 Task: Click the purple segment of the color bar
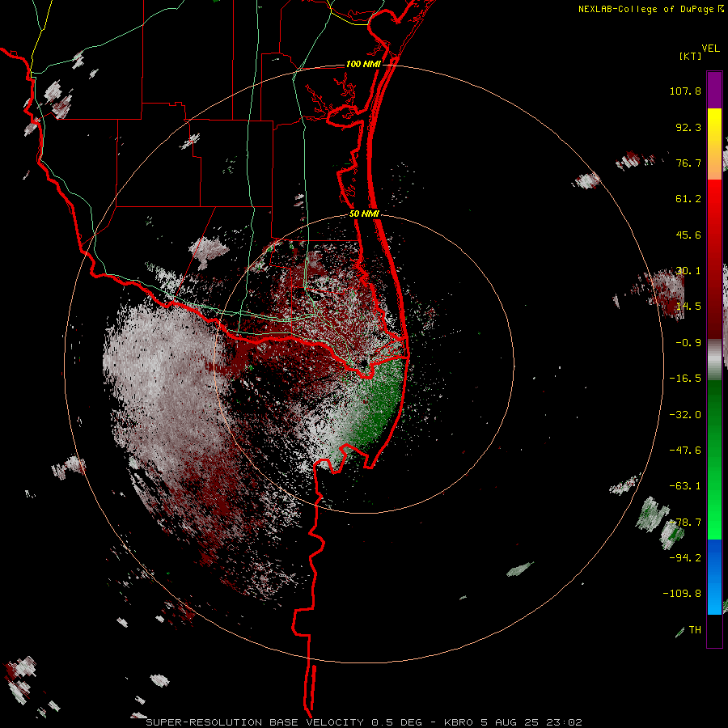pyautogui.click(x=714, y=90)
